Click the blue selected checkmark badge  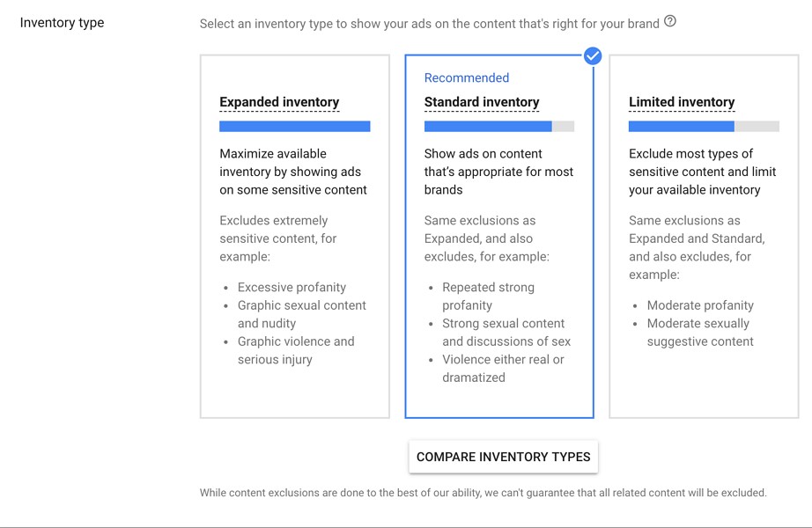(593, 56)
